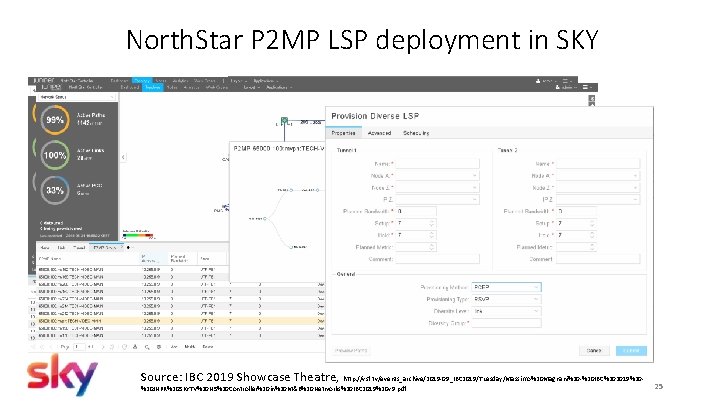Open the Provisioning Type dropdown

click(506, 299)
